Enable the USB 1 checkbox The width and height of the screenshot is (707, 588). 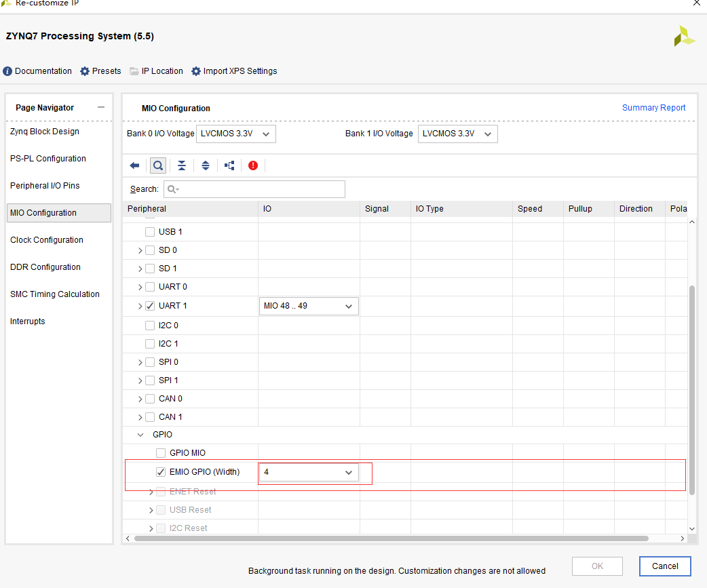(150, 231)
